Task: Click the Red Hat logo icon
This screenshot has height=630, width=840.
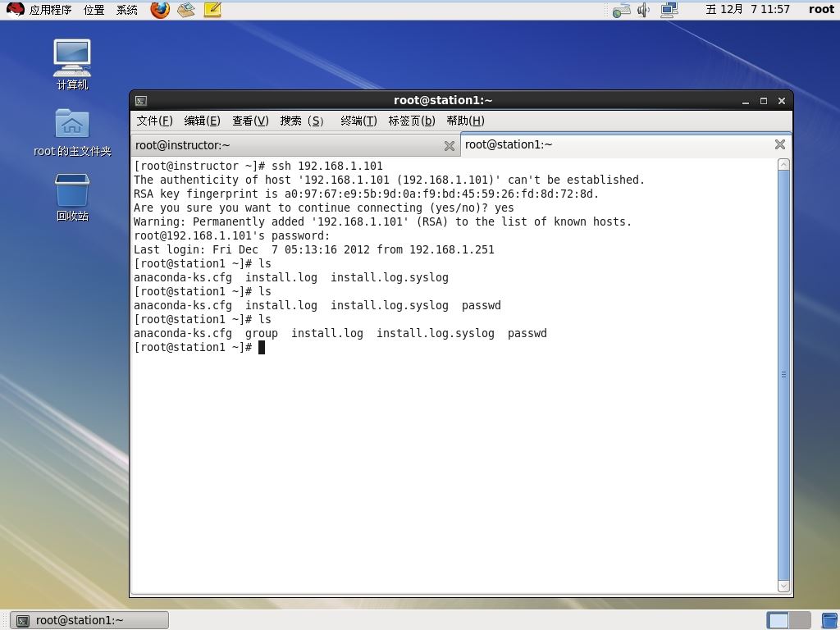Action: click(16, 9)
